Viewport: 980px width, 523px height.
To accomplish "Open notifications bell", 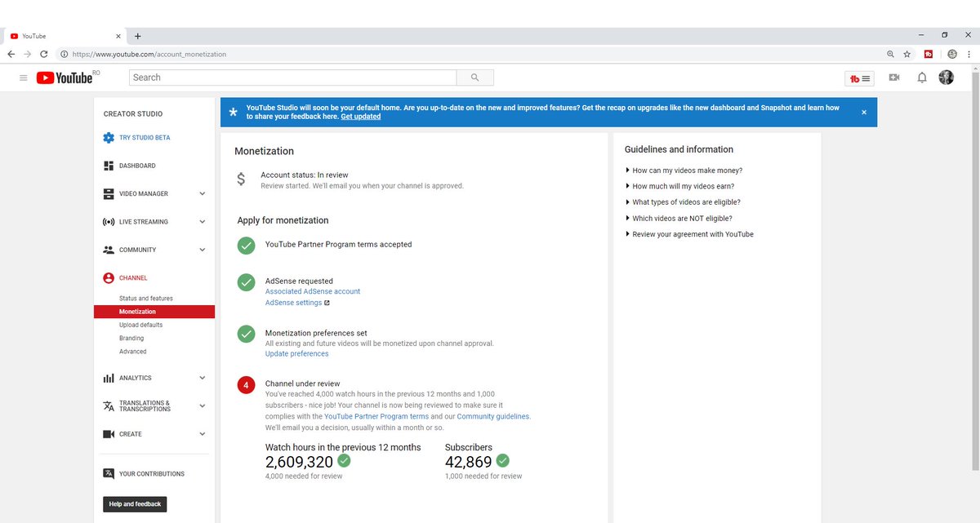I will [x=922, y=78].
